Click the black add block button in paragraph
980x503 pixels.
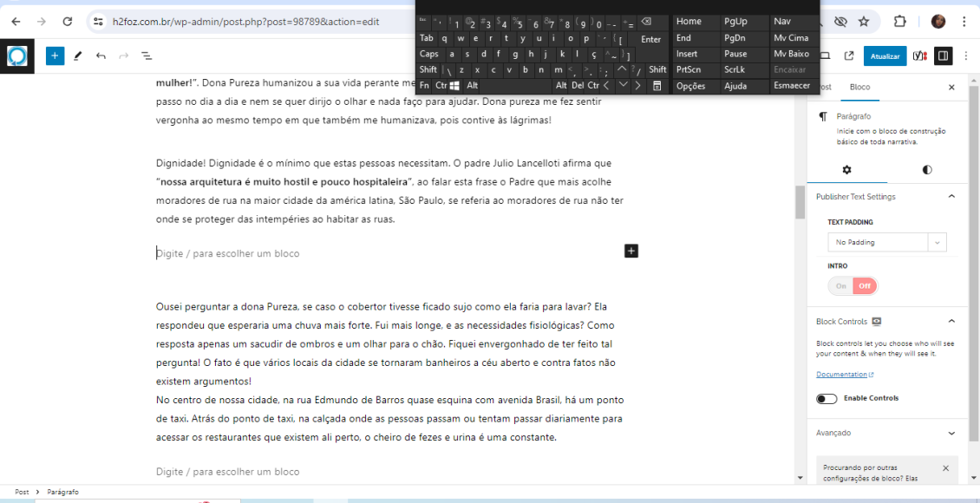coord(630,251)
